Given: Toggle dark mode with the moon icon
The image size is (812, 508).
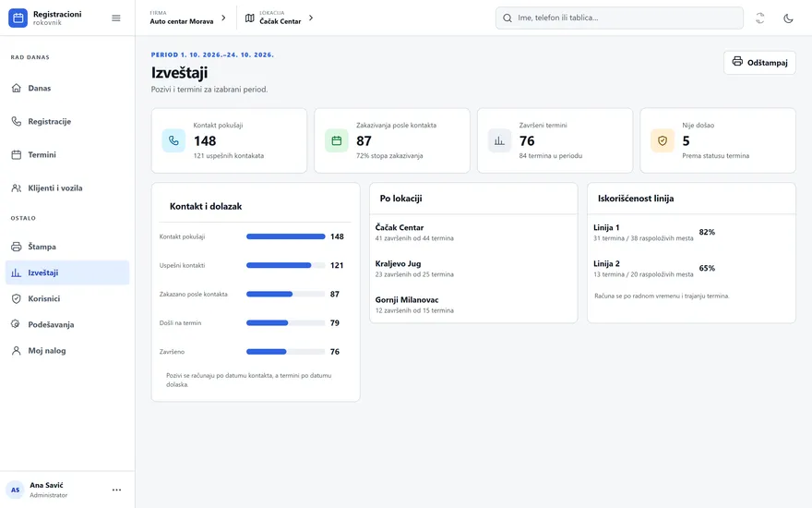Looking at the screenshot, I should point(788,18).
